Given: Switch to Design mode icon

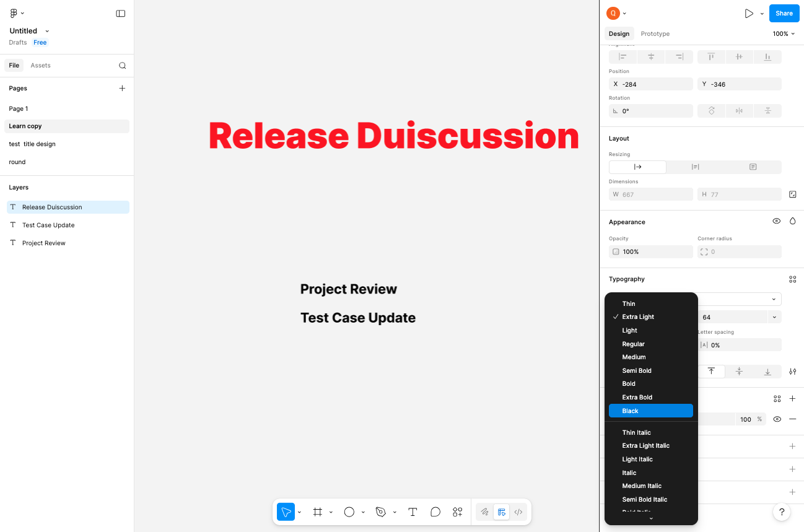Looking at the screenshot, I should click(x=502, y=512).
